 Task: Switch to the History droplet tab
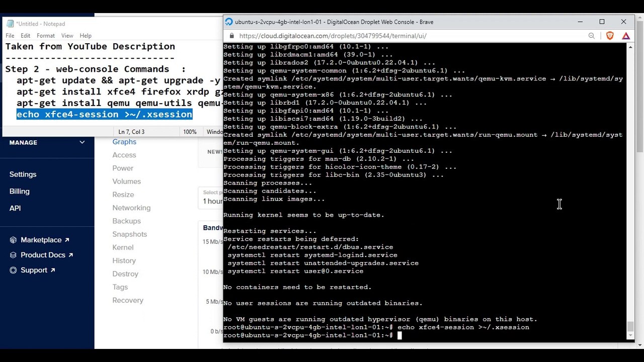click(x=124, y=260)
